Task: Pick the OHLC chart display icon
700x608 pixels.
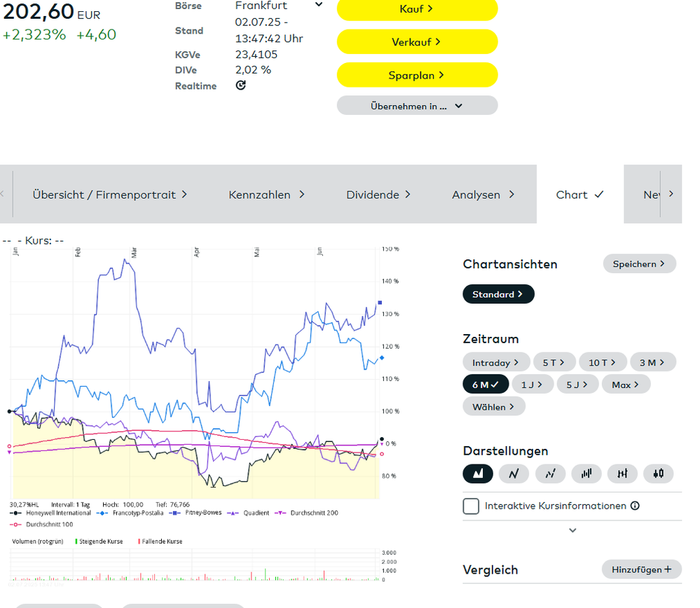Action: coord(622,474)
